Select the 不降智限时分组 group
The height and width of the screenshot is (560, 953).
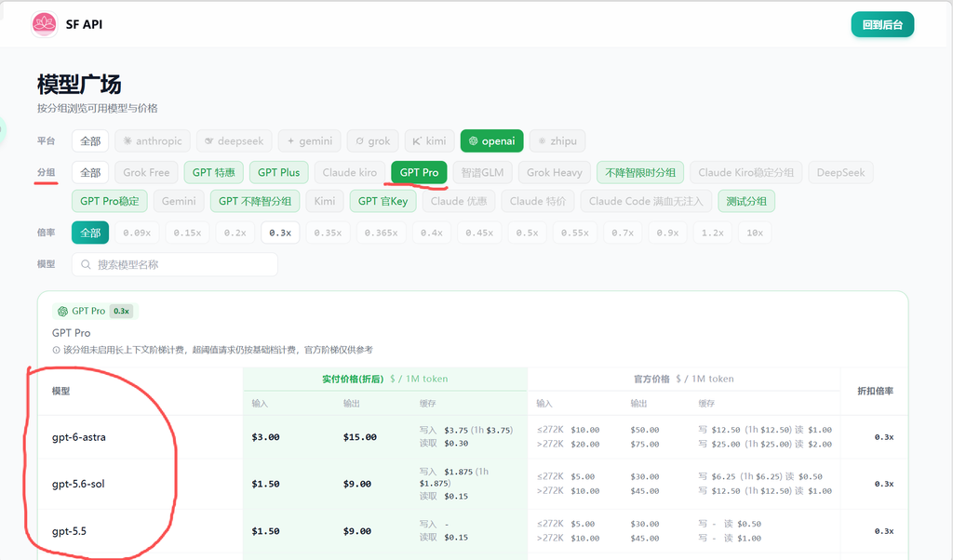coord(640,172)
